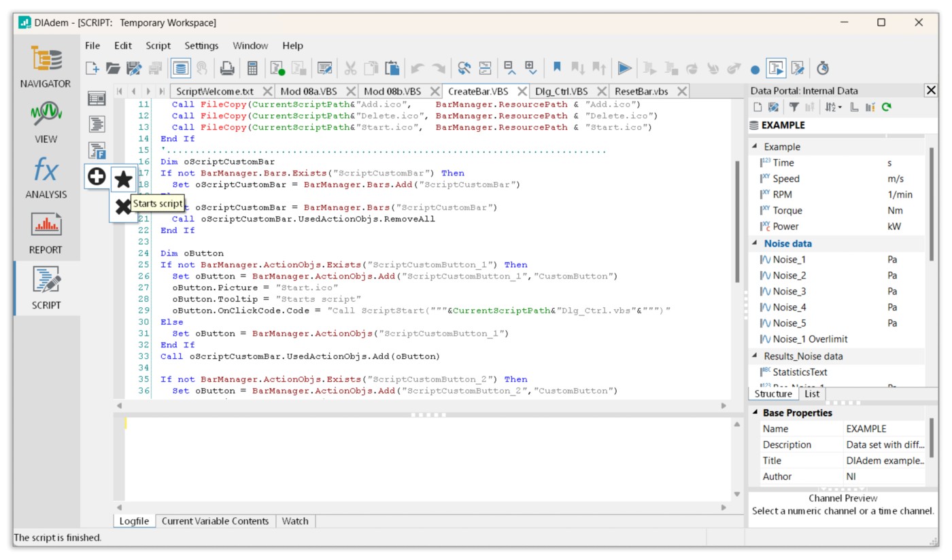Select the Torque channel in Data Portal

click(787, 211)
